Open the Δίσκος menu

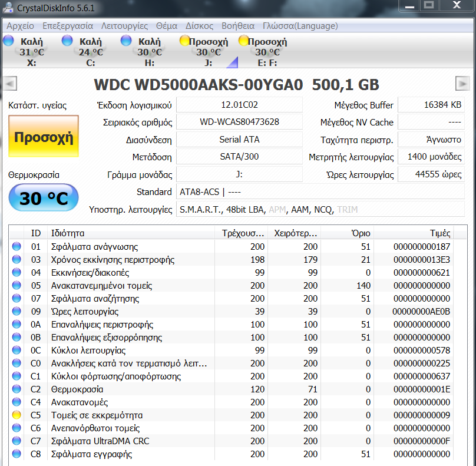click(x=200, y=26)
